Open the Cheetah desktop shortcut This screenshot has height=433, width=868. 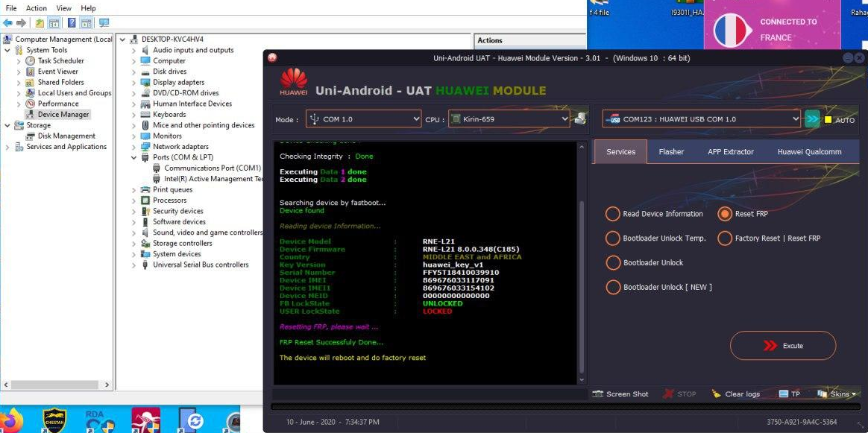pos(55,420)
